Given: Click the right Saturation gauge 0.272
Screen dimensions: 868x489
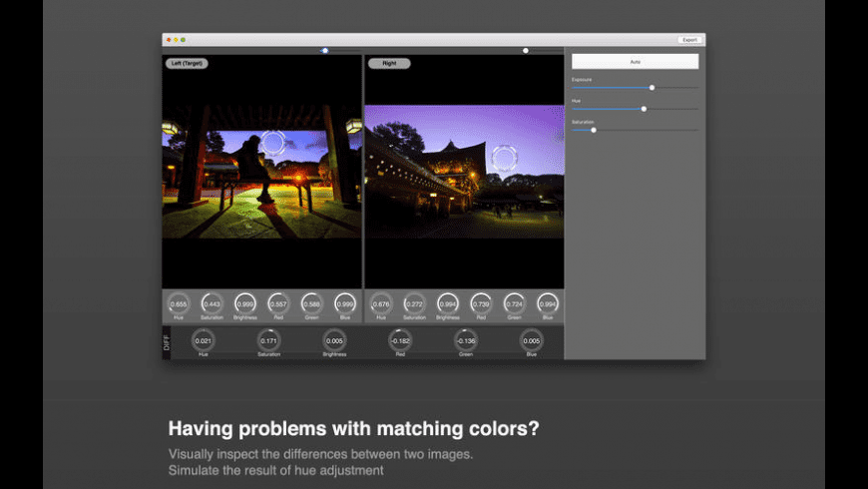Looking at the screenshot, I should click(x=415, y=304).
